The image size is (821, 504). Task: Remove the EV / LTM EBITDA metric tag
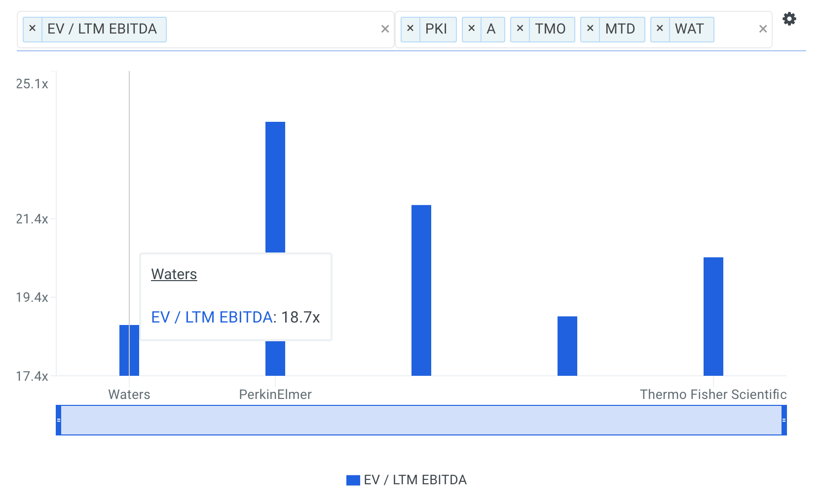click(x=32, y=29)
